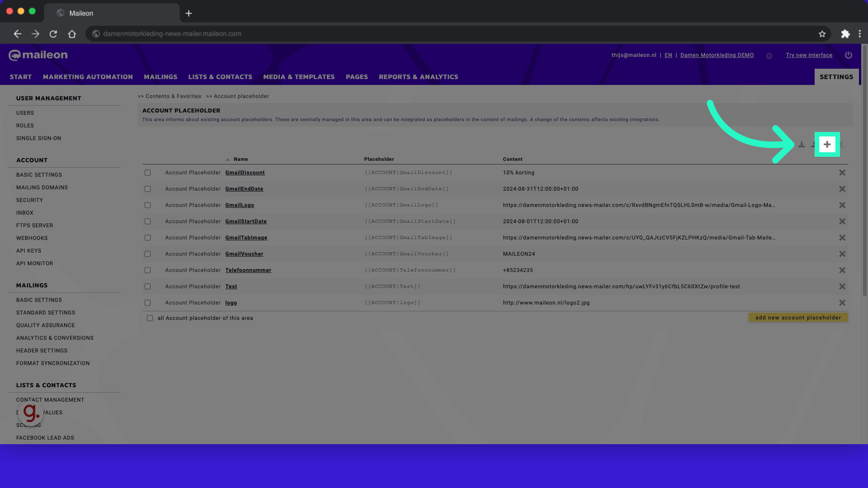Check the GmailVoucher row checkbox

[147, 254]
